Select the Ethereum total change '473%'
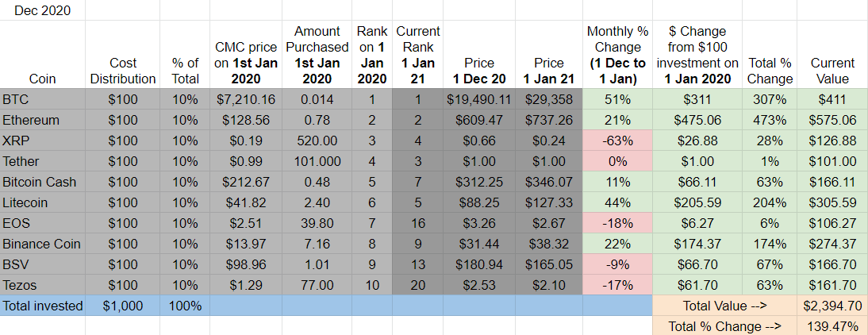This screenshot has height=335, width=868. 770,120
